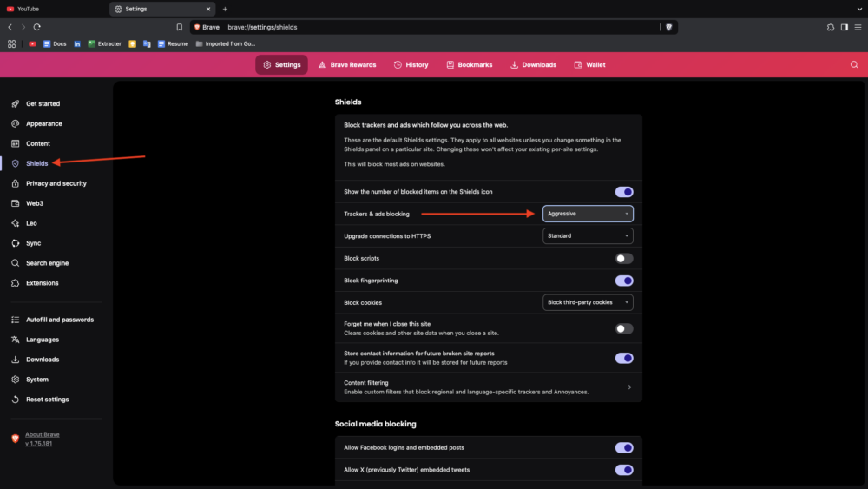Click the Brave Shields lion icon in address bar
Viewport: 868px width, 489px height.
668,27
